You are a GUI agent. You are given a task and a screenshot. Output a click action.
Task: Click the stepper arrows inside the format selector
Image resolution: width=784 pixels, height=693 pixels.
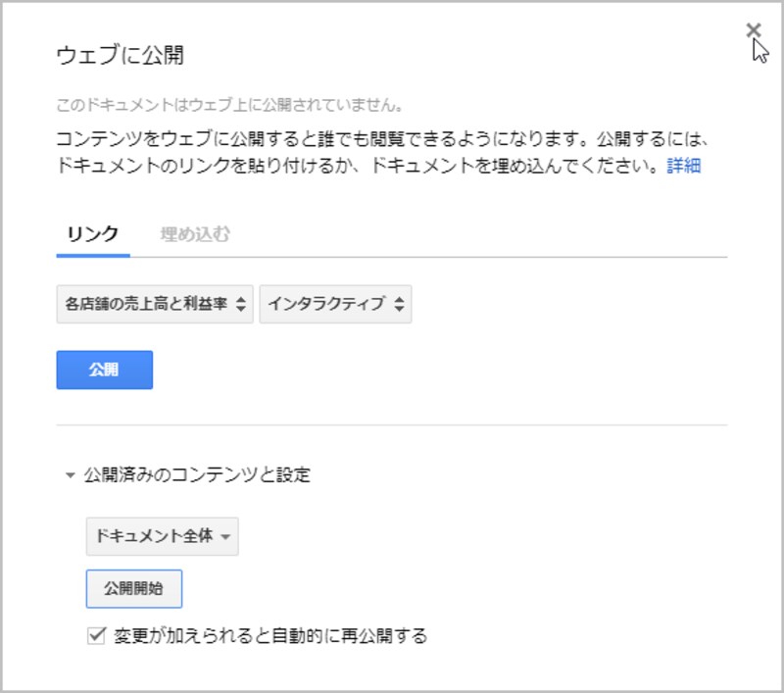[x=400, y=305]
